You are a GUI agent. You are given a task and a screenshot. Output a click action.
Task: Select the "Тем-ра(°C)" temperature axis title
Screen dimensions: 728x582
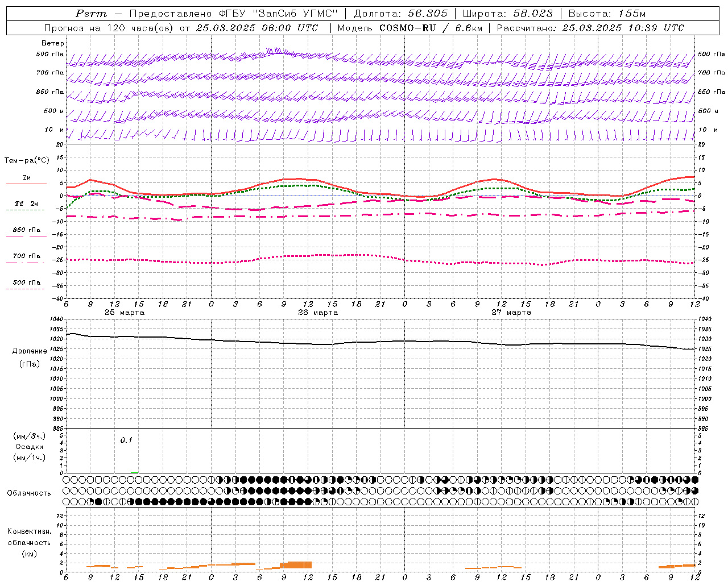[x=27, y=161]
